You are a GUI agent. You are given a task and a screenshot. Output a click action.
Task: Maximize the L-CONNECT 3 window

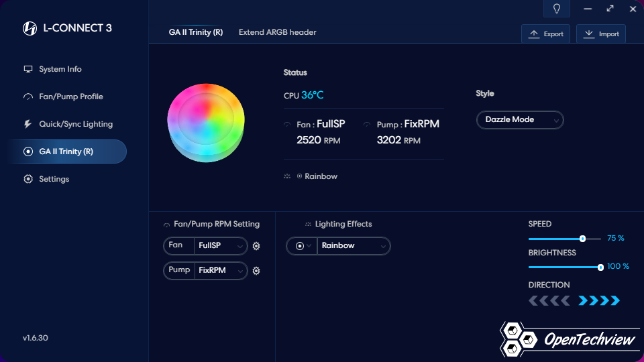click(610, 9)
